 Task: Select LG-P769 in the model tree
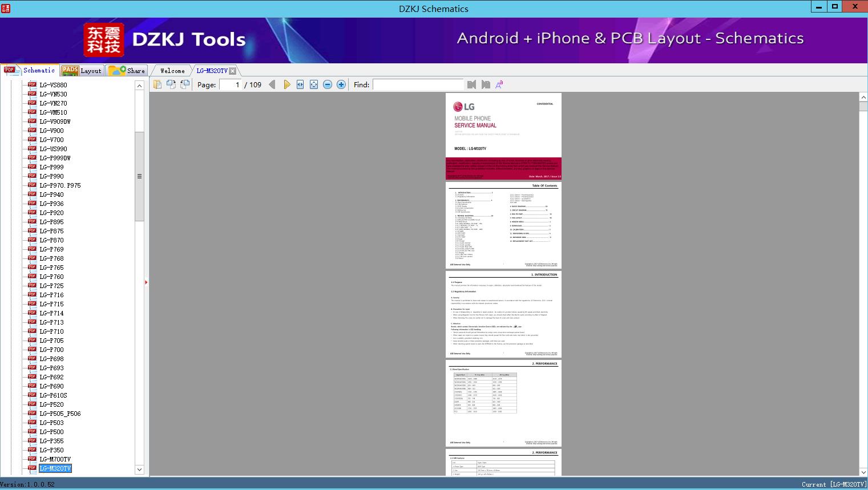point(51,249)
